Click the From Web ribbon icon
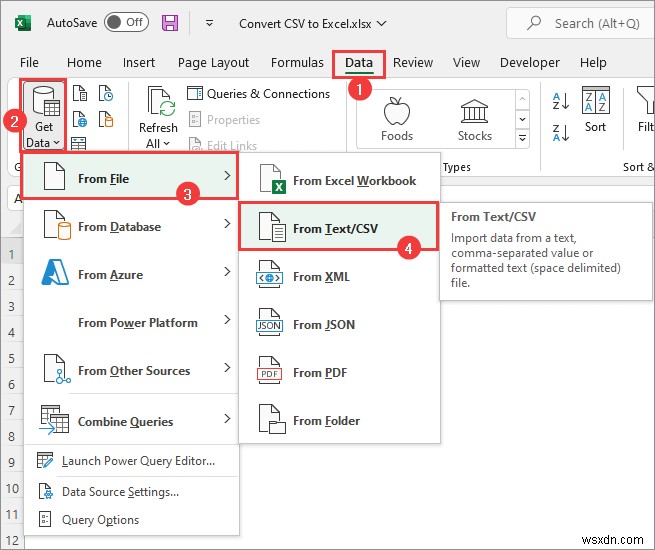Screen dimensions: 655x550 pyautogui.click(x=80, y=119)
